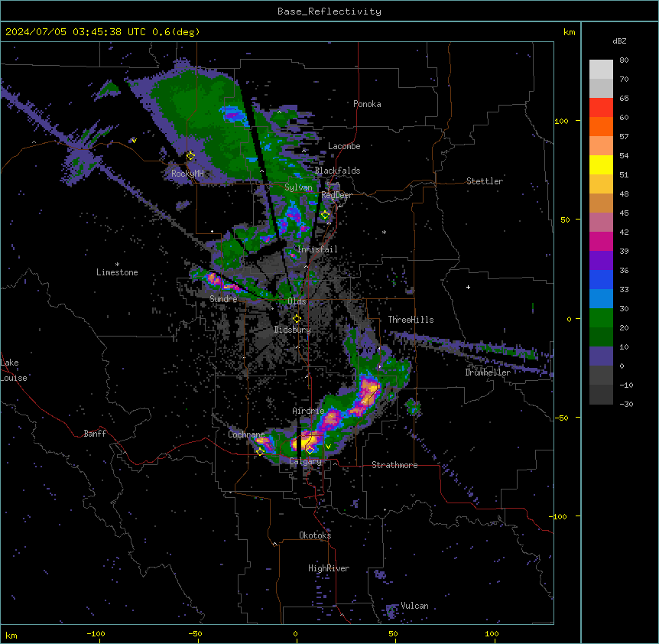Image resolution: width=659 pixels, height=644 pixels.
Task: Click the Didsbury town label
Action: click(292, 330)
